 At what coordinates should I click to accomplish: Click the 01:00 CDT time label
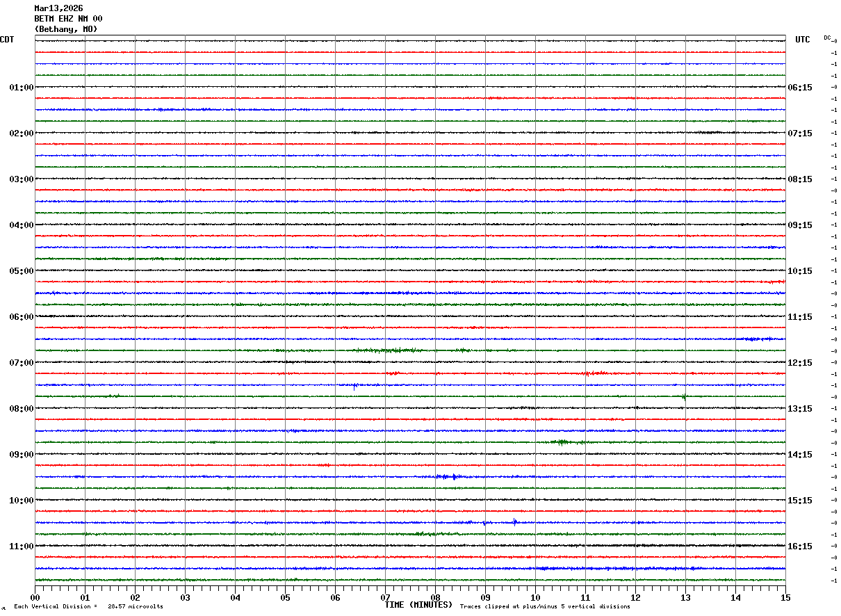[x=21, y=88]
